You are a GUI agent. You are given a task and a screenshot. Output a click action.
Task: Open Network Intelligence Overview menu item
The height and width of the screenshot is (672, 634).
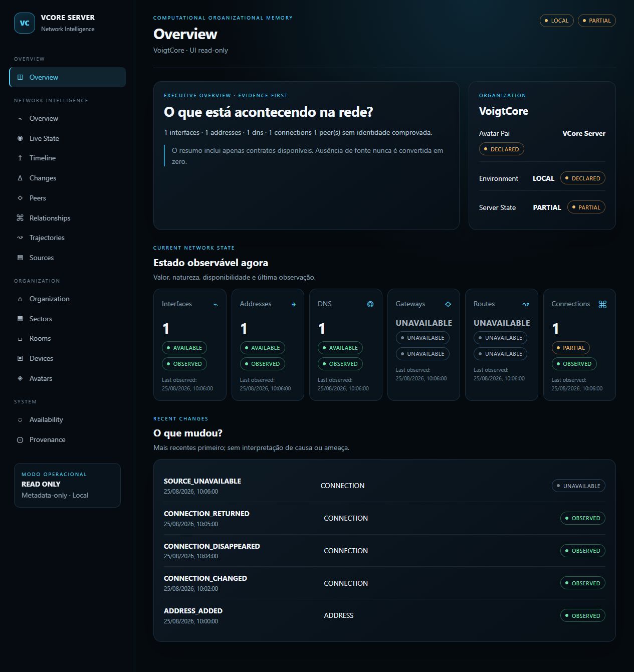click(67, 118)
